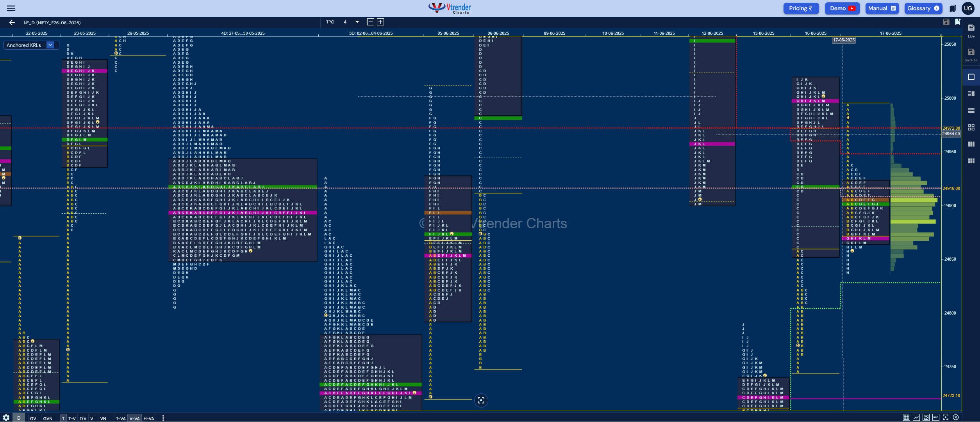The height and width of the screenshot is (422, 980).
Task: Add bookmark with plus icon
Action: pyautogui.click(x=957, y=22)
